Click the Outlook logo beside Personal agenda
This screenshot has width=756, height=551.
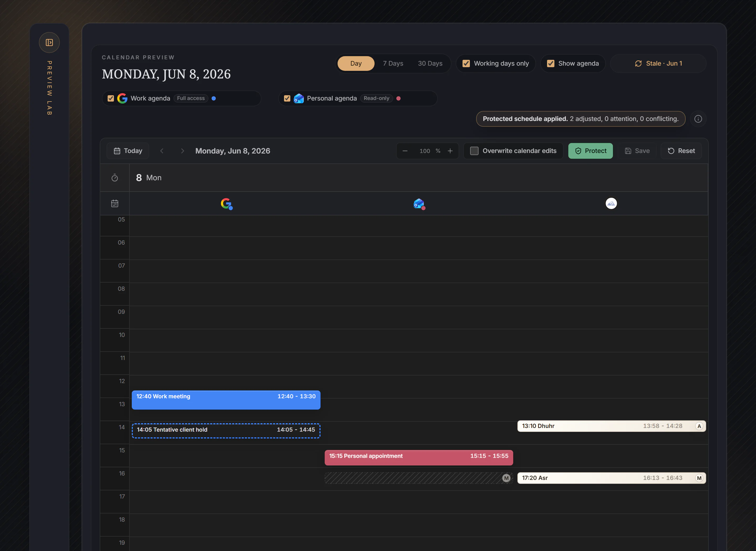(x=299, y=98)
